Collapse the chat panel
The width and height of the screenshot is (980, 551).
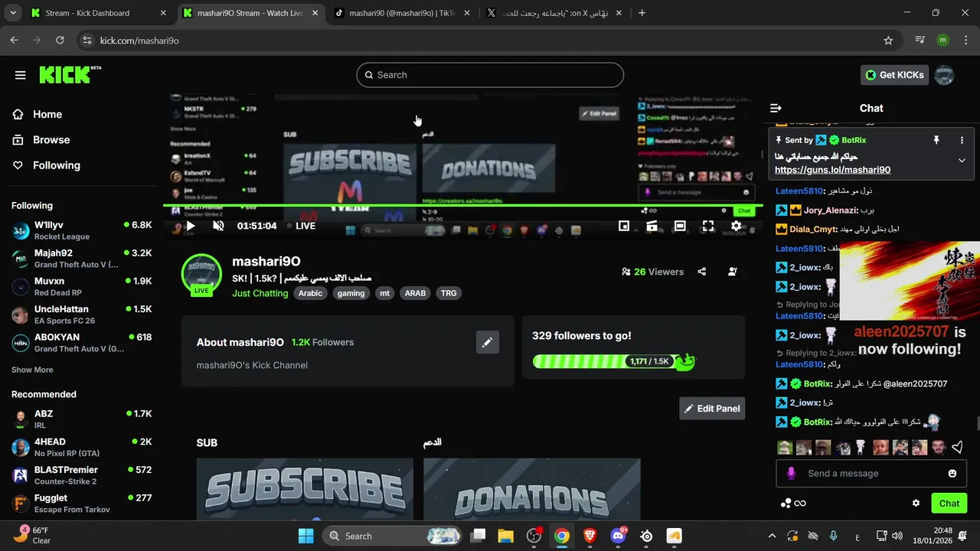tap(776, 108)
